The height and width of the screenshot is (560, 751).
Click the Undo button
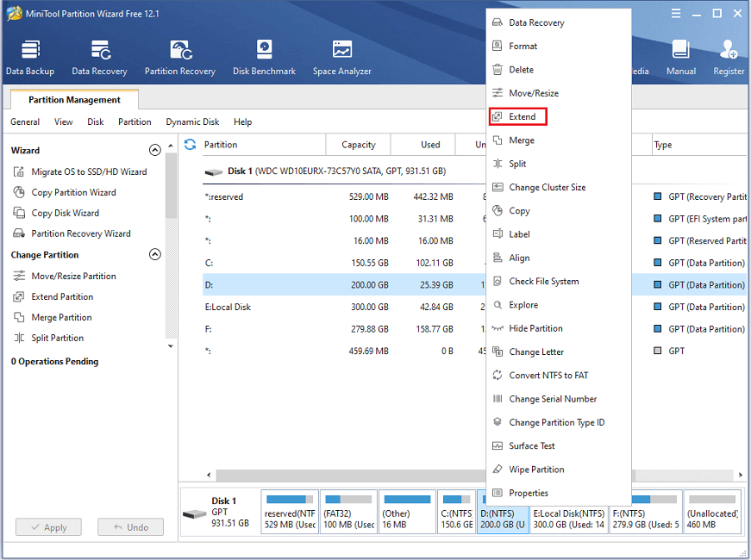(130, 527)
